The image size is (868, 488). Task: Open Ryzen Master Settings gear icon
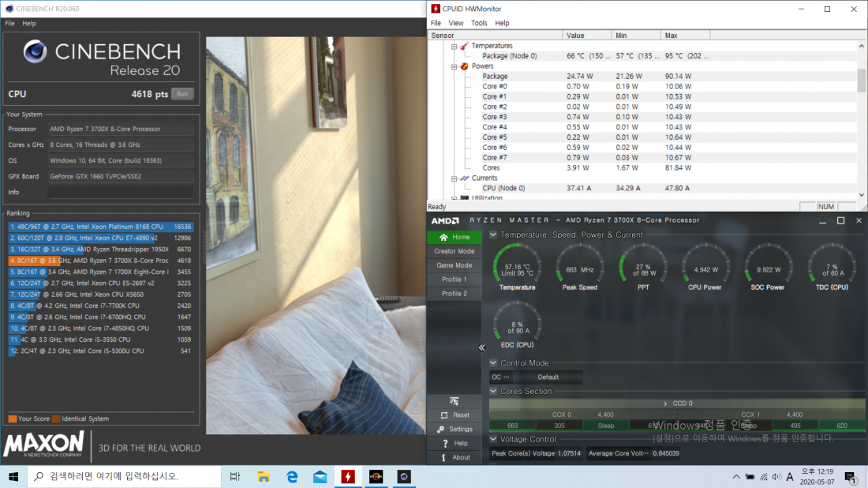click(440, 430)
